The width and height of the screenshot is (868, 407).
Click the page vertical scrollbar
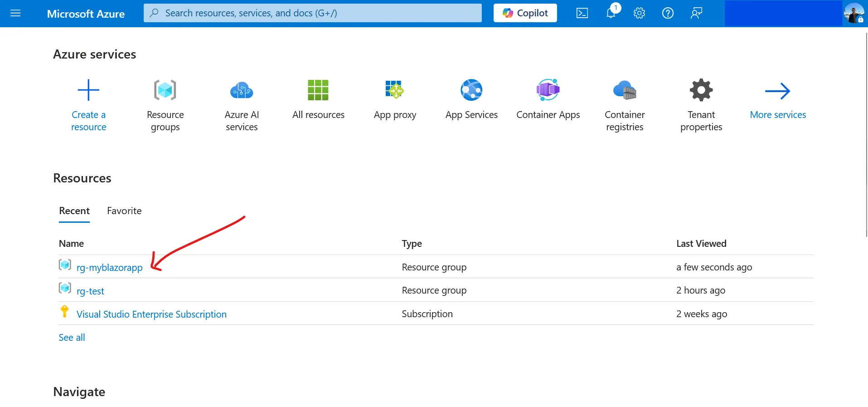pos(866,134)
